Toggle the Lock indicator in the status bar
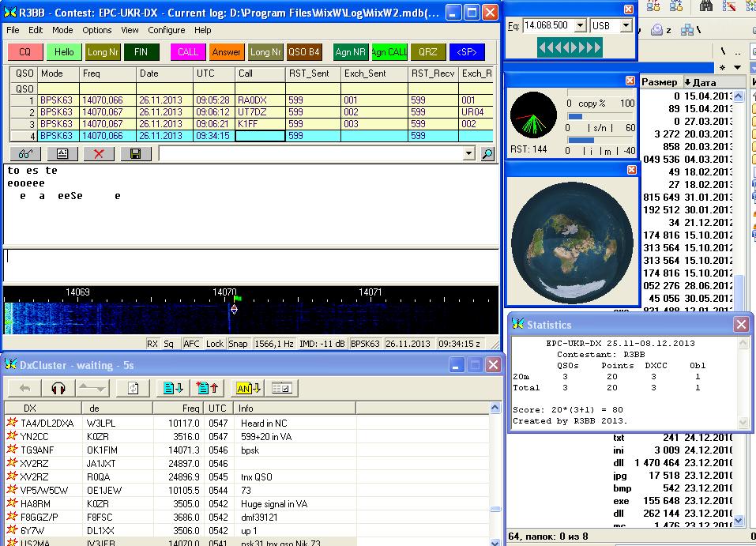 click(214, 344)
